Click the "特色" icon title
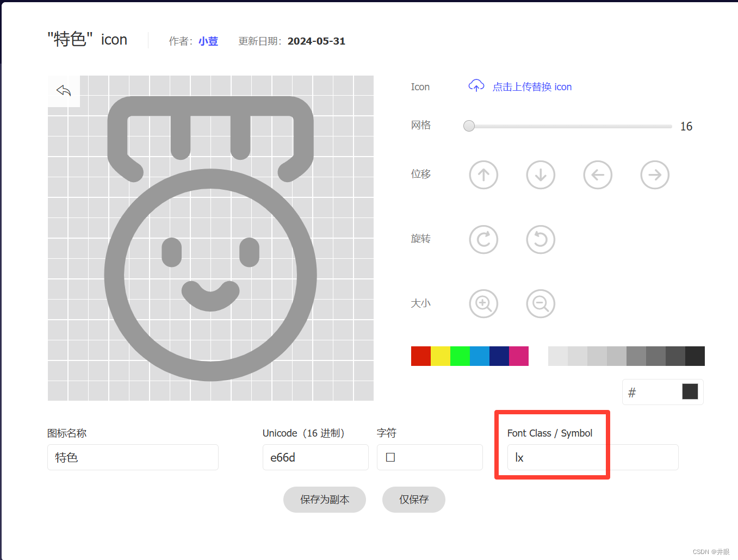Image resolution: width=738 pixels, height=560 pixels. [88, 40]
